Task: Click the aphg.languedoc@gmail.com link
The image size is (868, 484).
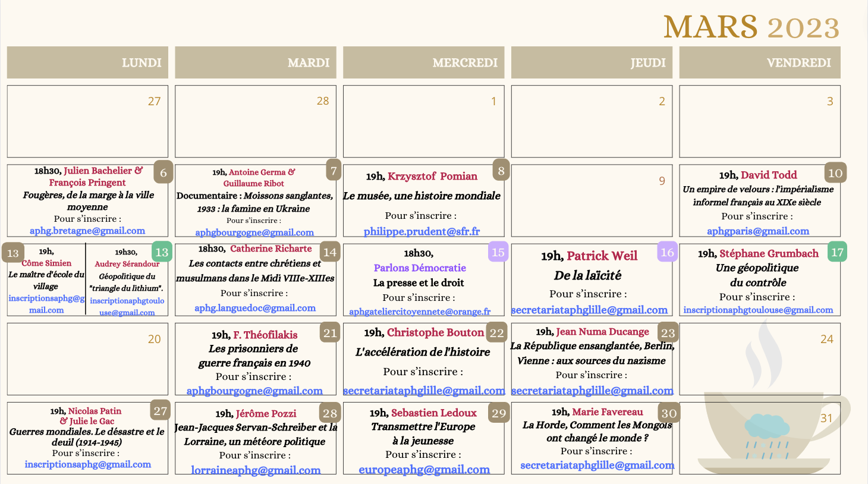Action: pyautogui.click(x=255, y=308)
